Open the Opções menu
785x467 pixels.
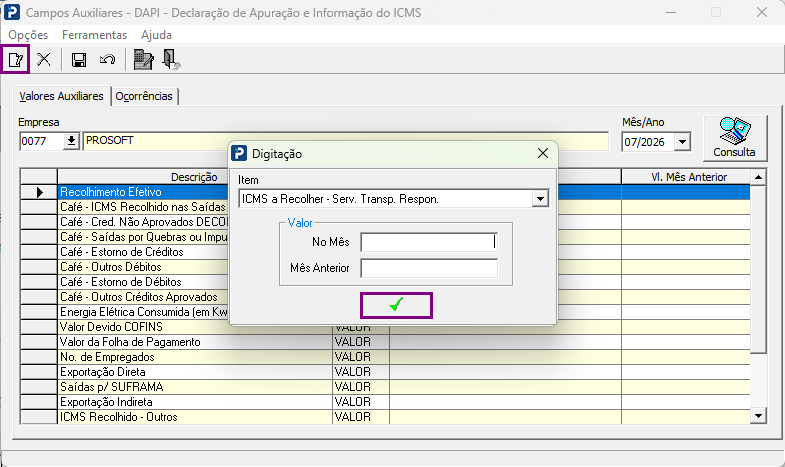[28, 35]
